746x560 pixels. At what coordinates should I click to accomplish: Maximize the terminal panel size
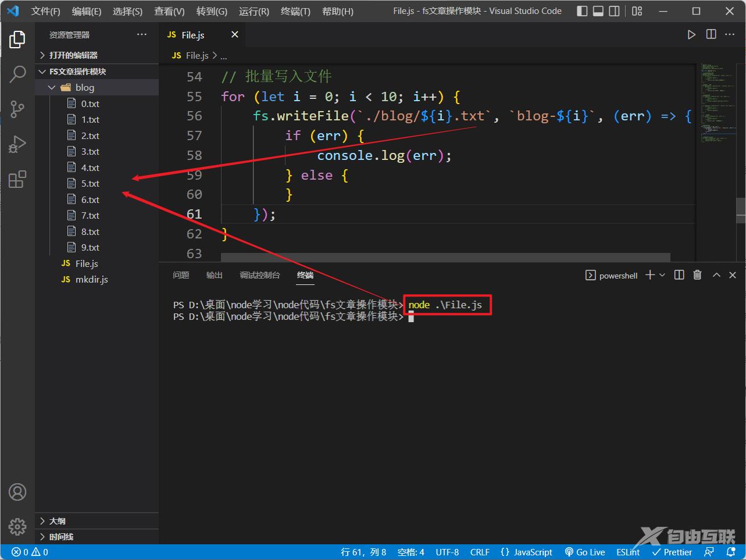[716, 275]
